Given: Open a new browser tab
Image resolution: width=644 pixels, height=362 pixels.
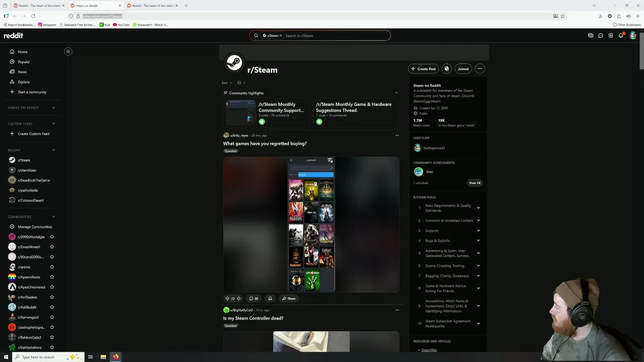Looking at the screenshot, I should pos(186,6).
